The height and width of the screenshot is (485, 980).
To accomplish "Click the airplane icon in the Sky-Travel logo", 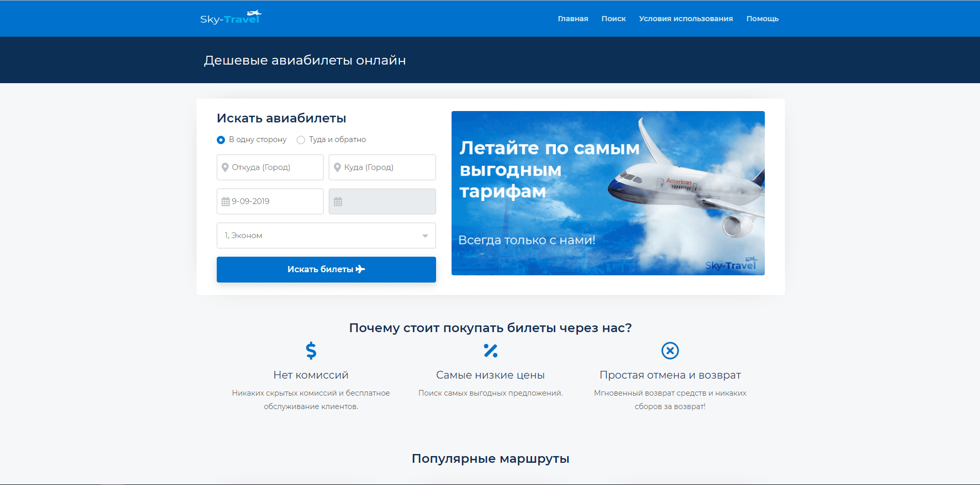I will click(x=253, y=13).
